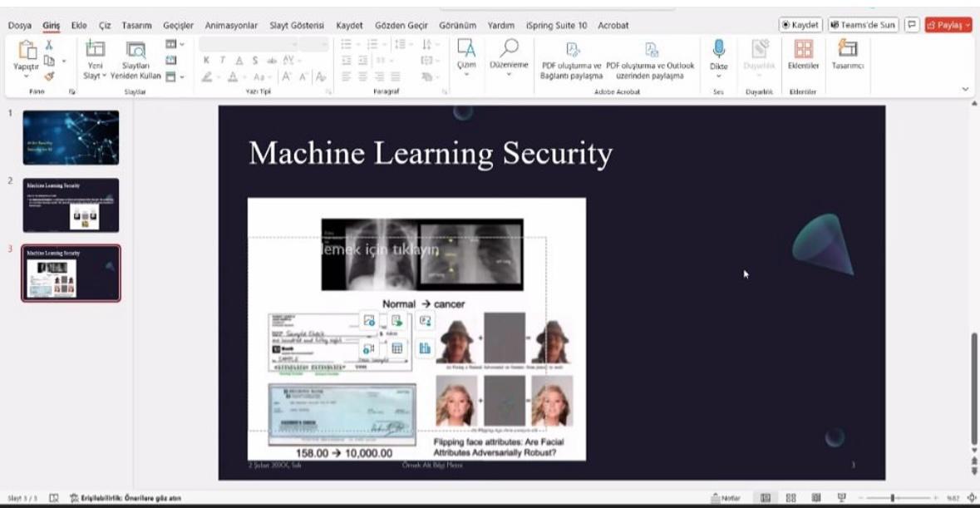Viewport: 980px width, 508px height.
Task: Switch to the Animasyonlar tab
Action: click(x=232, y=26)
